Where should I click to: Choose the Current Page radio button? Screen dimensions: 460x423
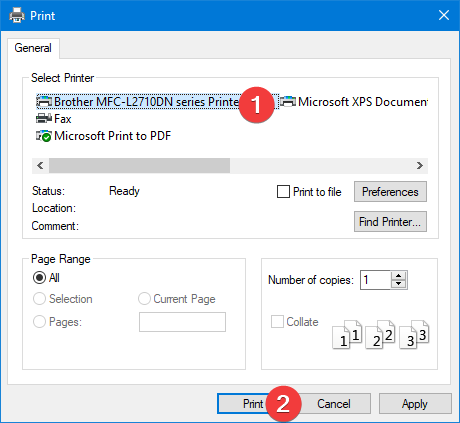[x=144, y=299]
